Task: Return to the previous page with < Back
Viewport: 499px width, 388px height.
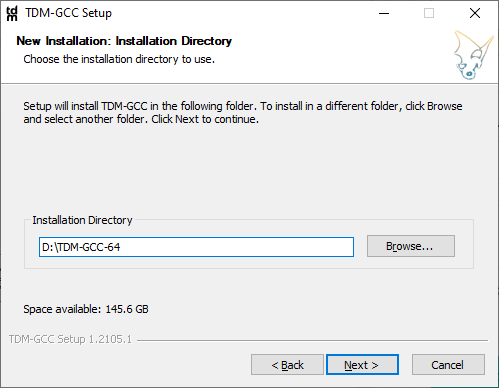Action: pos(287,365)
